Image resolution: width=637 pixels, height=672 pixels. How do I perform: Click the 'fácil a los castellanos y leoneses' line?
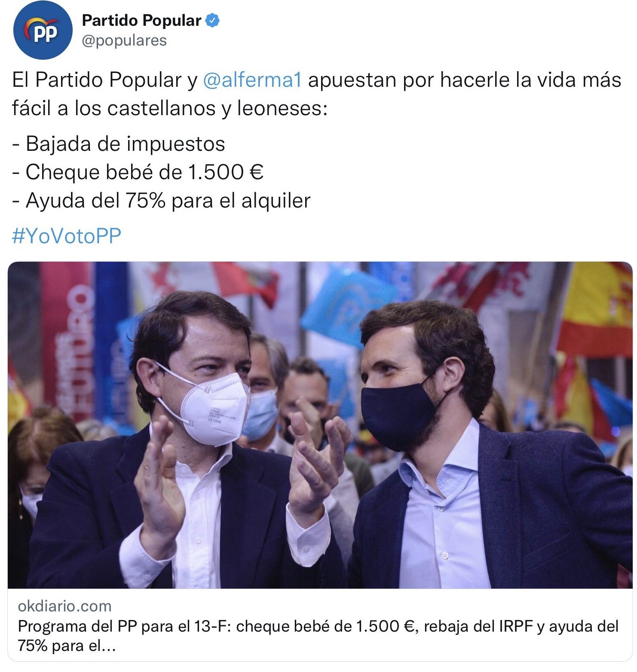pyautogui.click(x=170, y=108)
